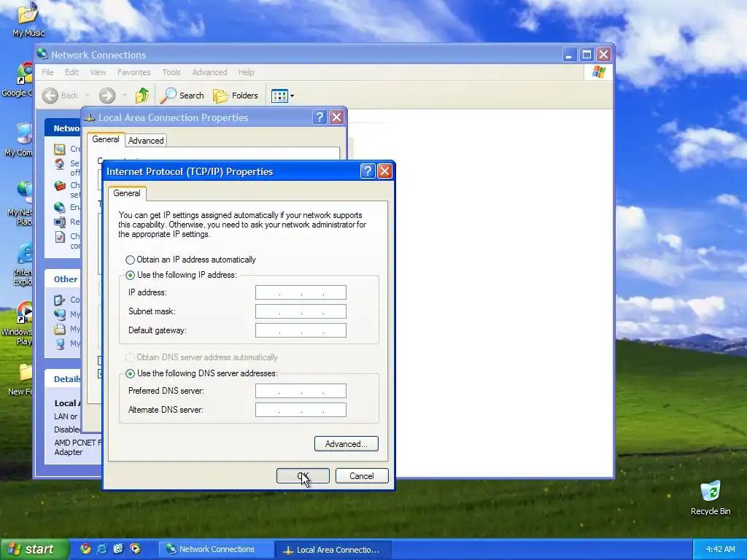Click the Search toolbar button

[182, 96]
